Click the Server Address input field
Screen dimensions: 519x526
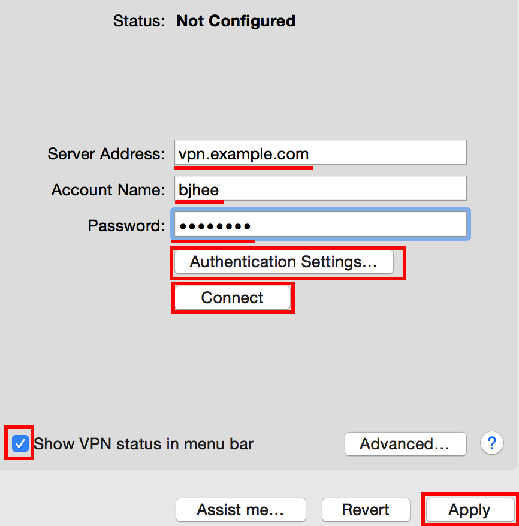[320, 153]
